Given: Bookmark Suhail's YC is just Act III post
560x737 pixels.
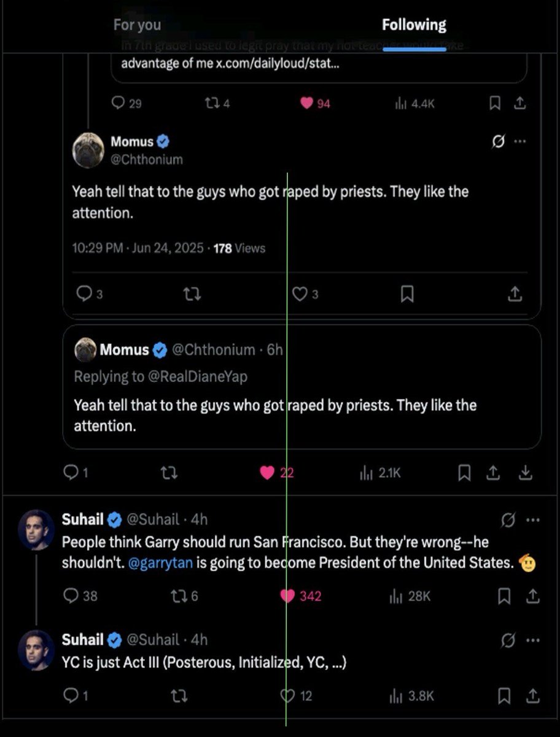Looking at the screenshot, I should point(504,696).
